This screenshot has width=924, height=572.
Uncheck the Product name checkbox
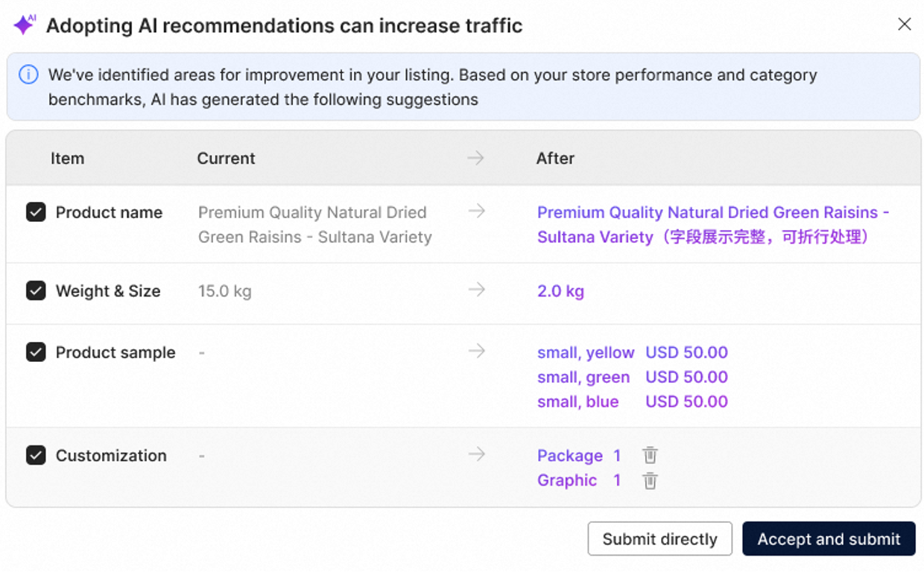pyautogui.click(x=36, y=212)
